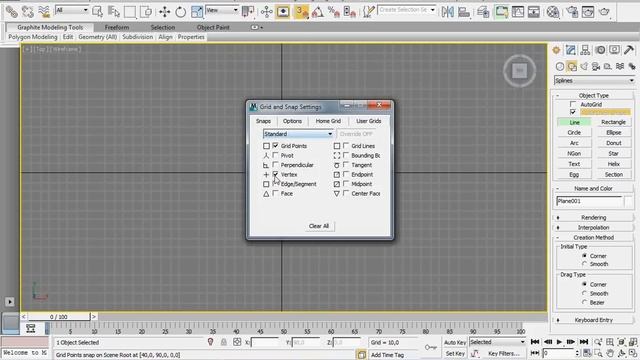Activate the Select and Rotate tool
This screenshot has height=360, width=640.
(x=180, y=12)
